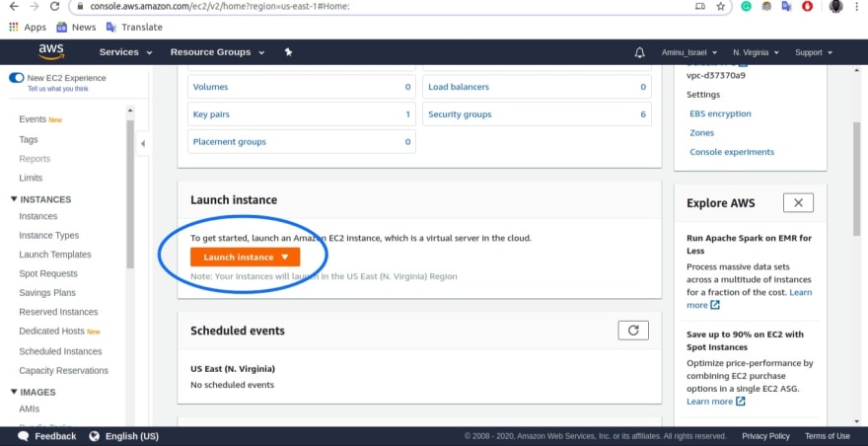Open Zones settings link

[701, 133]
